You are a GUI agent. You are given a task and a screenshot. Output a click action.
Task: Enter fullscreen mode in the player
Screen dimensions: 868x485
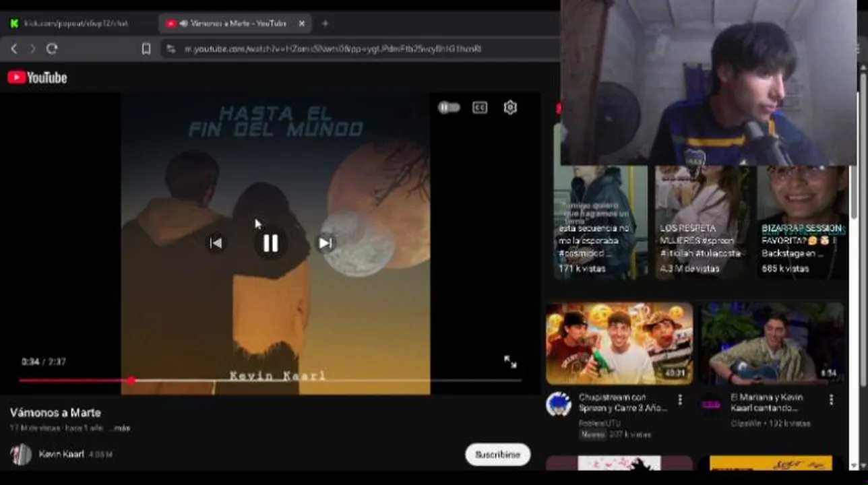[x=510, y=362]
